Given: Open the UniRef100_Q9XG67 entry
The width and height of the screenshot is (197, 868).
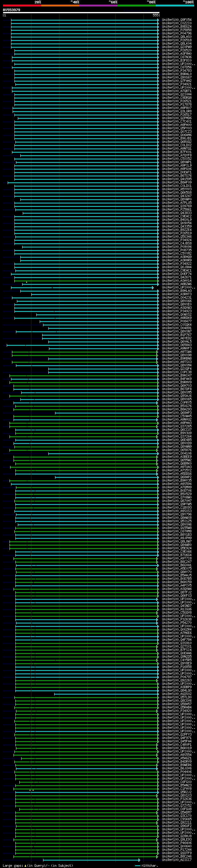Looking at the screenshot, I should click(x=177, y=78).
